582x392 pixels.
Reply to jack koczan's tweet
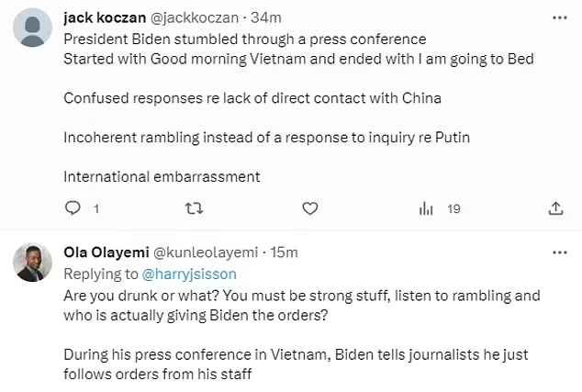[x=73, y=209]
